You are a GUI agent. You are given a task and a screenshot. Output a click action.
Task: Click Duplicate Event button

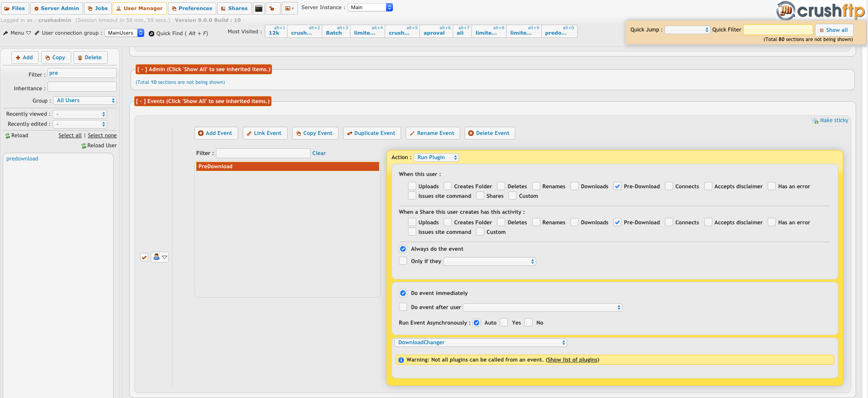pos(372,133)
